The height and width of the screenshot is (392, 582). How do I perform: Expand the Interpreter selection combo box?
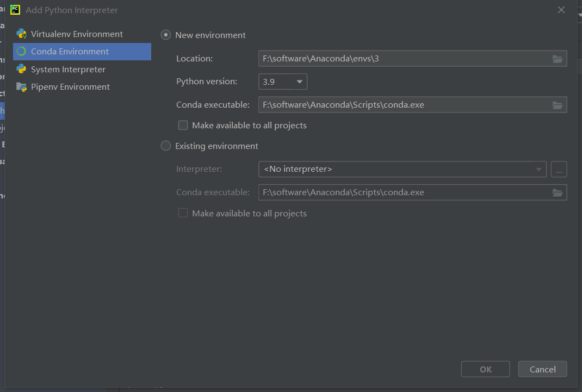click(x=538, y=169)
